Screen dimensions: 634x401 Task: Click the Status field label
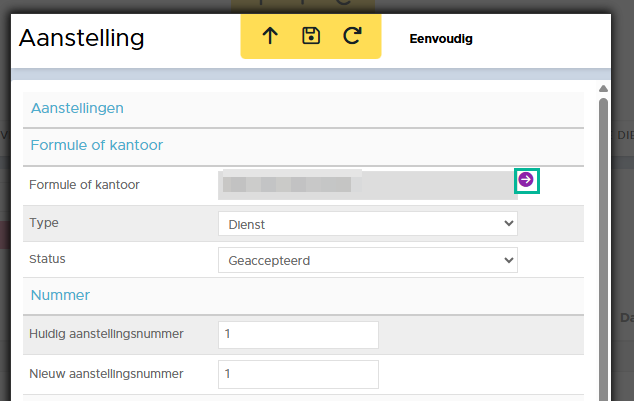pos(48,259)
